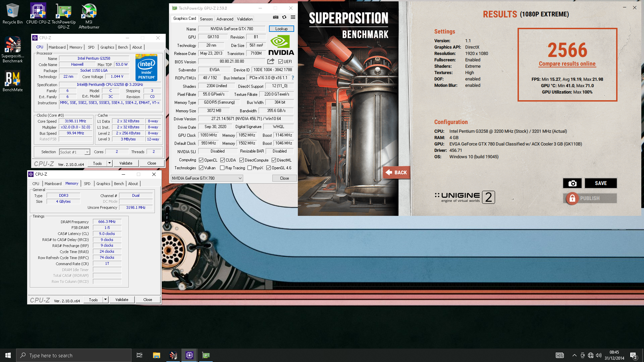The width and height of the screenshot is (644, 362).
Task: Click the network globe tray icon
Action: [x=591, y=355]
